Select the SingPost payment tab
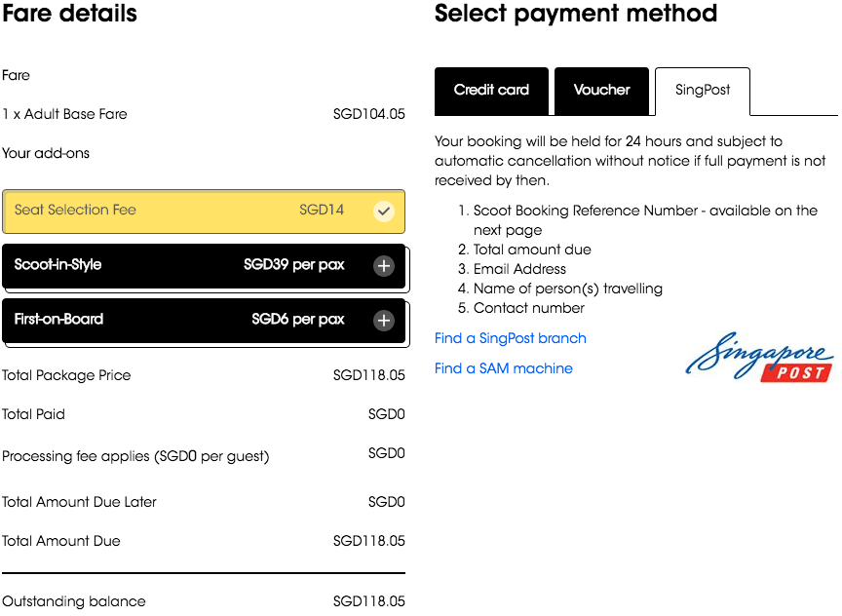Screen dimensions: 842x616 703,91
